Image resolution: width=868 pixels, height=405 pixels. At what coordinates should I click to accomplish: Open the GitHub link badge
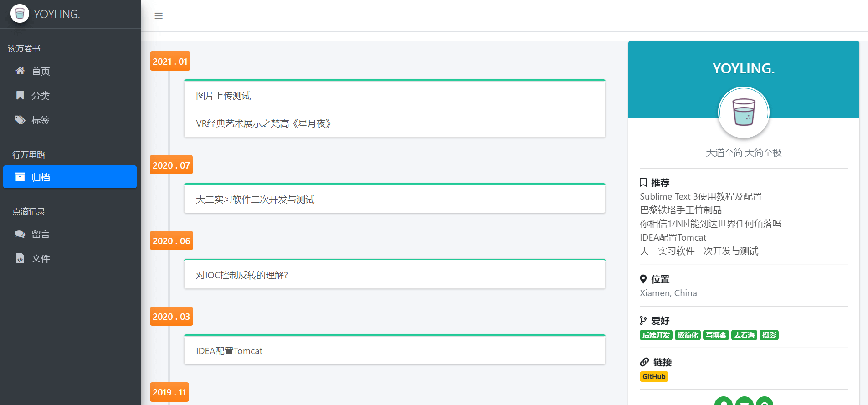click(654, 376)
